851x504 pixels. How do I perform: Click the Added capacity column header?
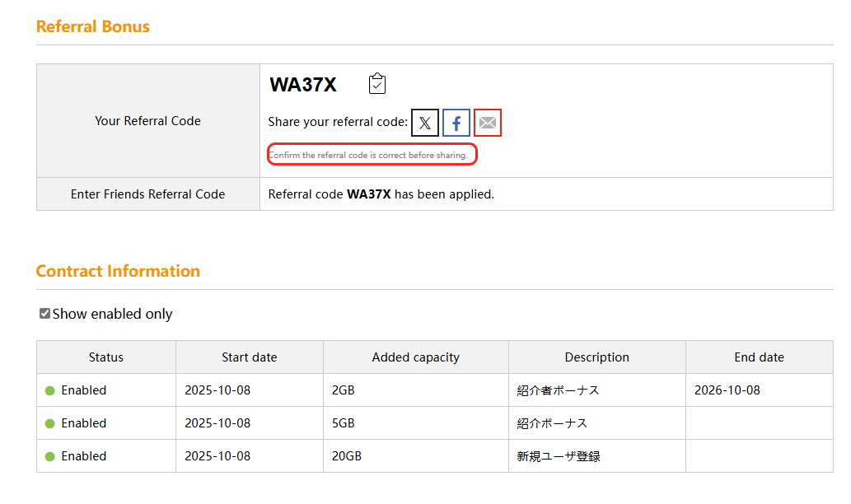coord(415,357)
